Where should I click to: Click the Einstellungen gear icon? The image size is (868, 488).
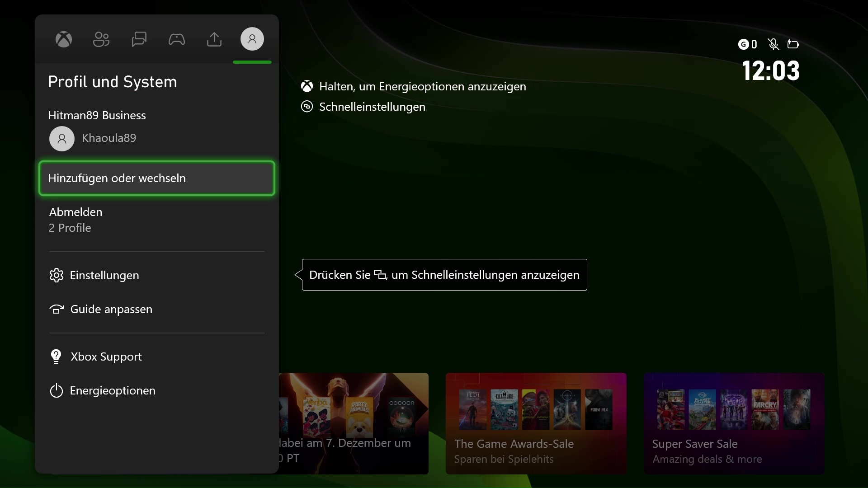pos(57,275)
